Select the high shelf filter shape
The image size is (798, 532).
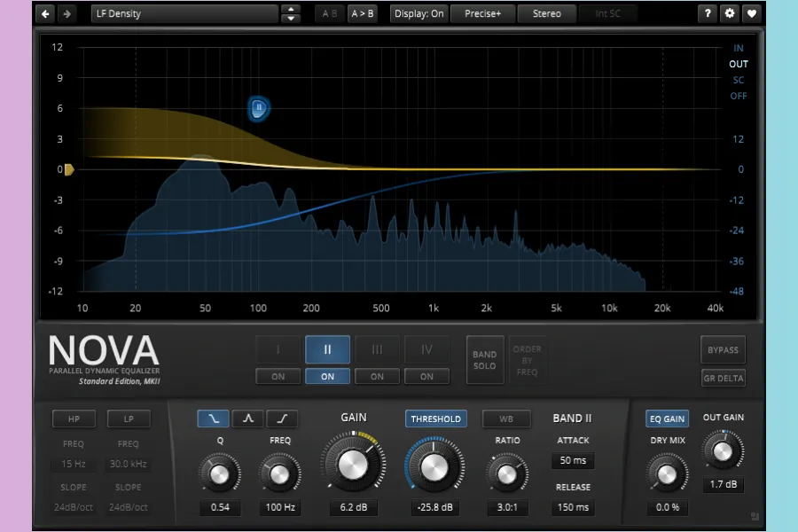[x=282, y=419]
